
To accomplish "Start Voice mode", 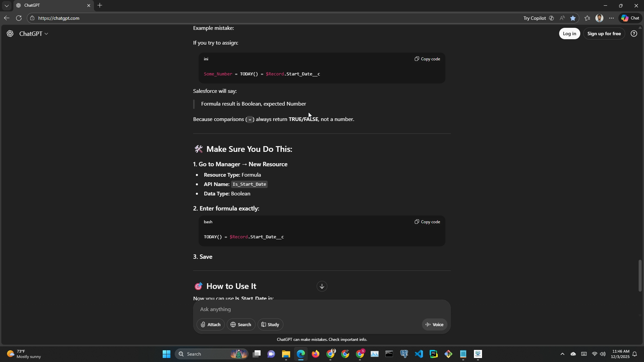I will 434,324.
